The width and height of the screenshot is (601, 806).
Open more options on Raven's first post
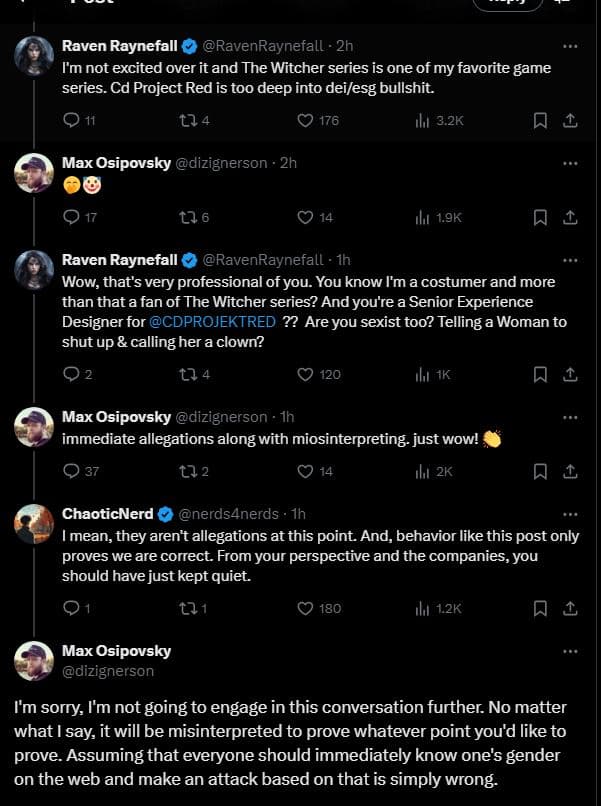coord(570,46)
